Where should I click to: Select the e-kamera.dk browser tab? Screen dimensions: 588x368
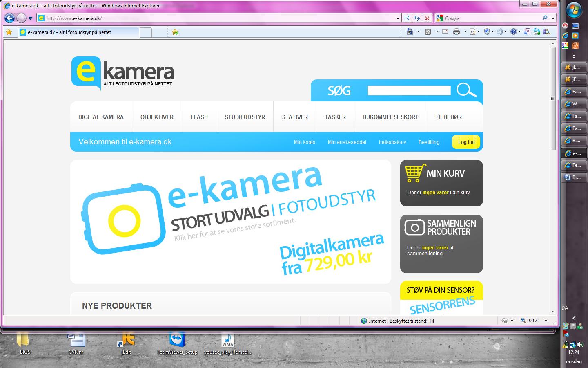[78, 32]
